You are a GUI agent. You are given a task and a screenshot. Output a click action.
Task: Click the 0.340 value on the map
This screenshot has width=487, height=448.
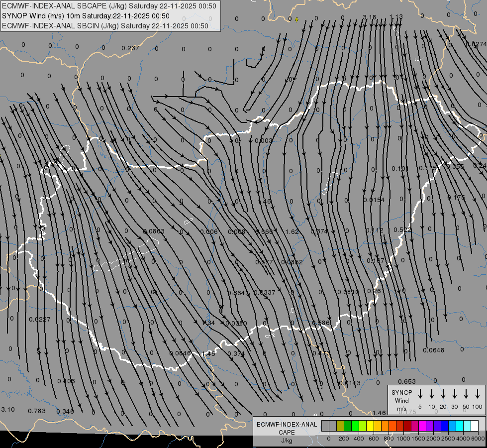[65, 411]
